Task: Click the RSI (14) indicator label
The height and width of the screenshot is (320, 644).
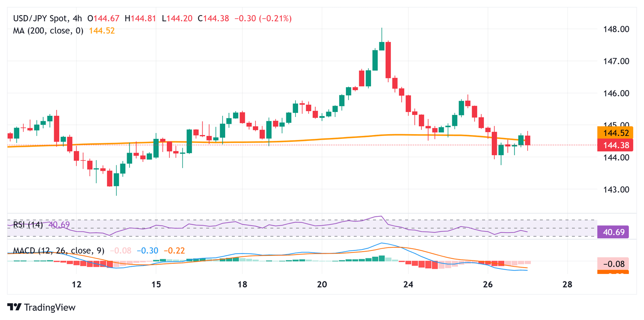Action: tap(28, 224)
